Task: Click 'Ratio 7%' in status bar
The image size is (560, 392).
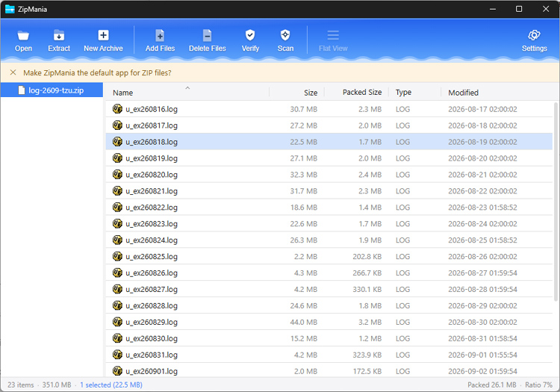Action: coord(538,385)
